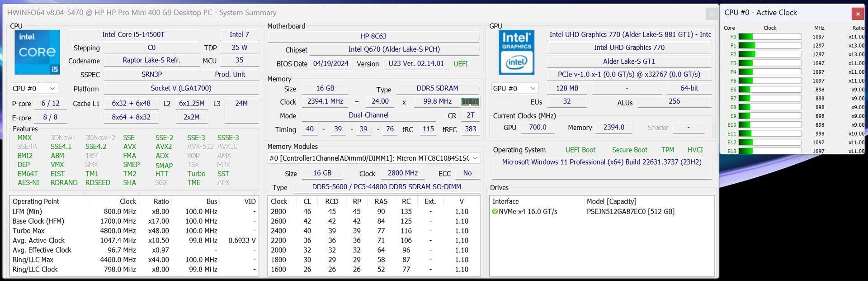
Task: Open the GPU #0 selector dropdown
Action: point(514,89)
